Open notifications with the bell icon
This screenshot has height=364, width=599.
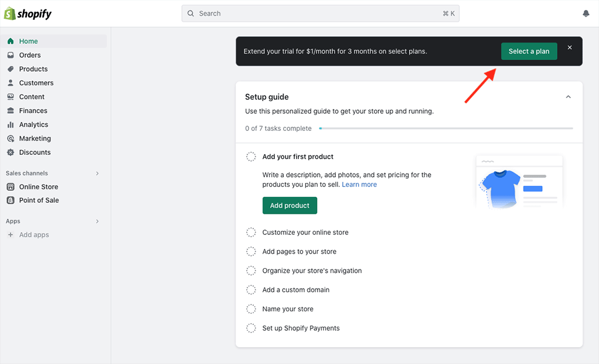pos(586,13)
